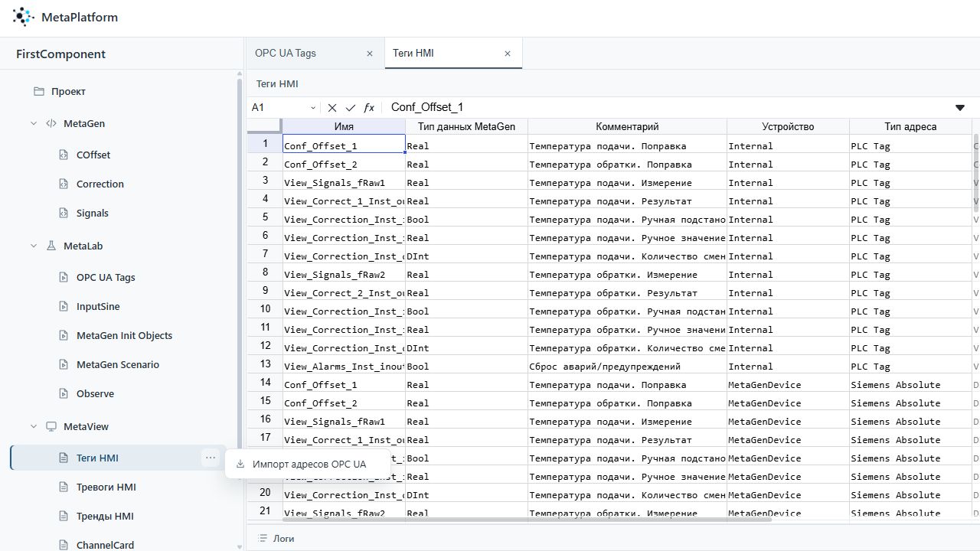This screenshot has width=980, height=551.
Task: Open the cell name box dropdown
Action: click(x=313, y=108)
